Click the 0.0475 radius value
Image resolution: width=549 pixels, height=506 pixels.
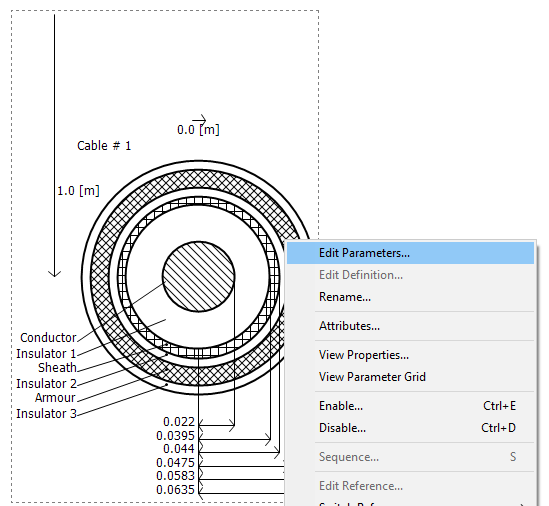point(175,463)
